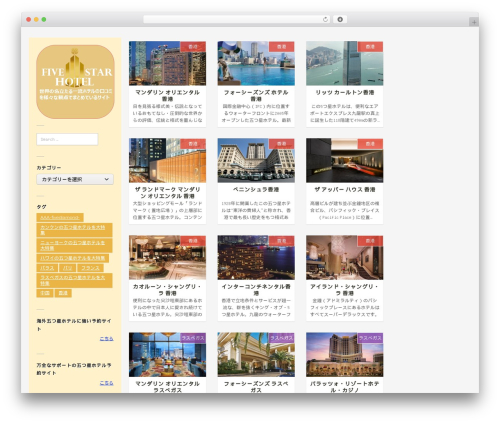
Task: Select the ラスベガスの五つ星ホテルを大特集 tag
Action: 74,280
